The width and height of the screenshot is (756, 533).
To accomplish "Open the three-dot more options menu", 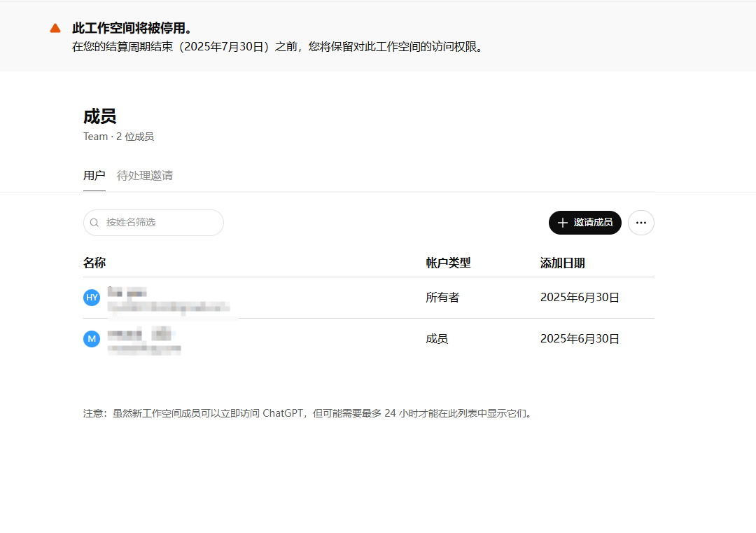I will [640, 222].
